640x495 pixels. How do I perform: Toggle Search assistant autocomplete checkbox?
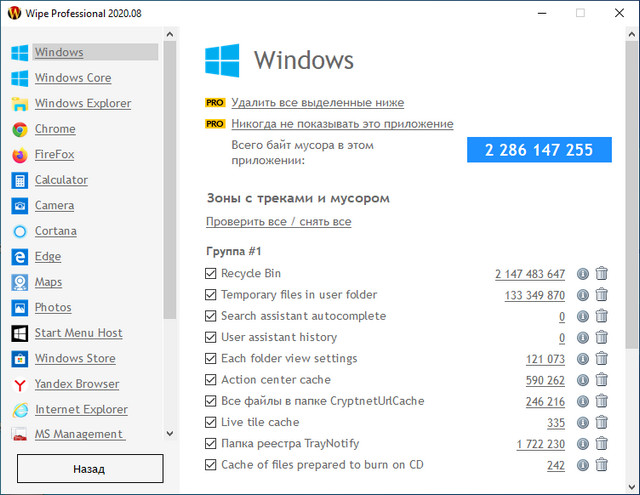[x=211, y=316]
